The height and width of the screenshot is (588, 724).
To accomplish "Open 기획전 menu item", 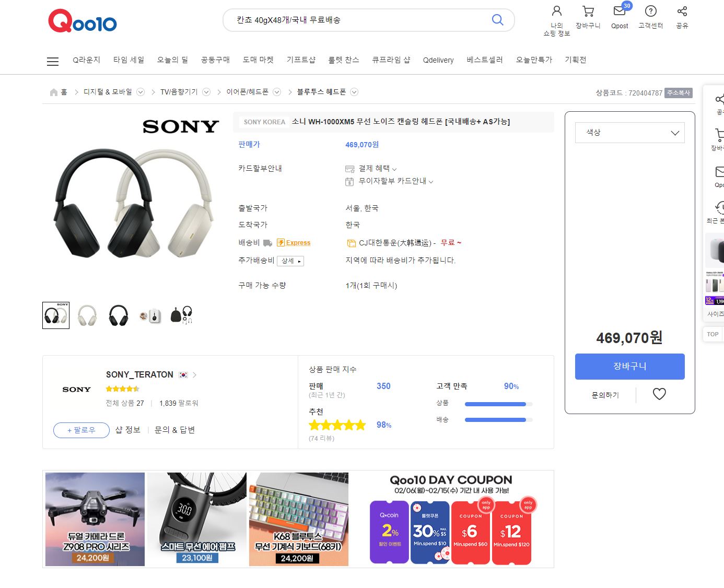I will (576, 60).
